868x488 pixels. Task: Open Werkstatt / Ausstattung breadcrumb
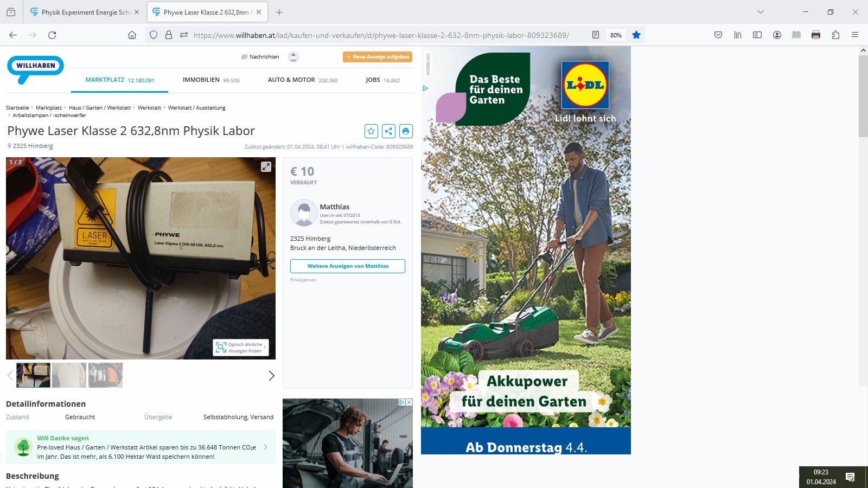[196, 108]
